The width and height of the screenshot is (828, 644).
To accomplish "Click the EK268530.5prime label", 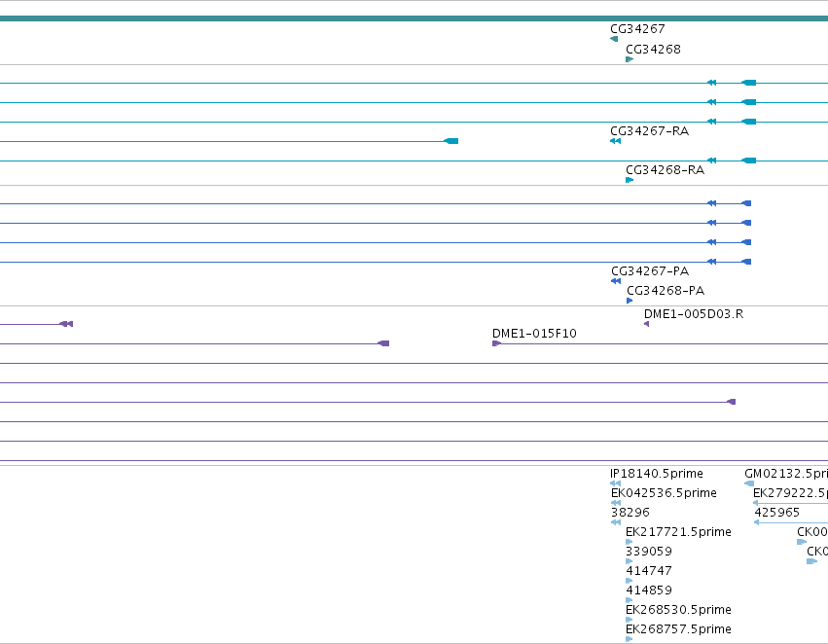I will tap(678, 610).
